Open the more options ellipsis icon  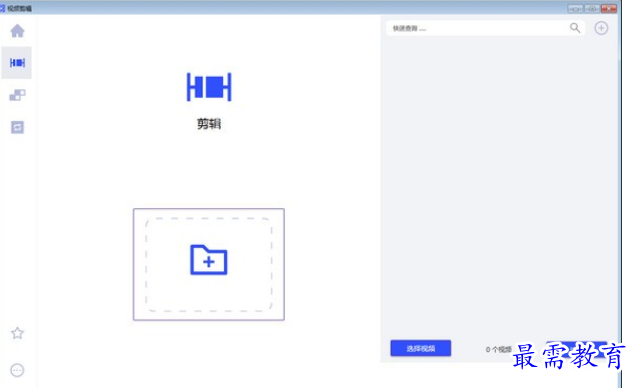17,370
